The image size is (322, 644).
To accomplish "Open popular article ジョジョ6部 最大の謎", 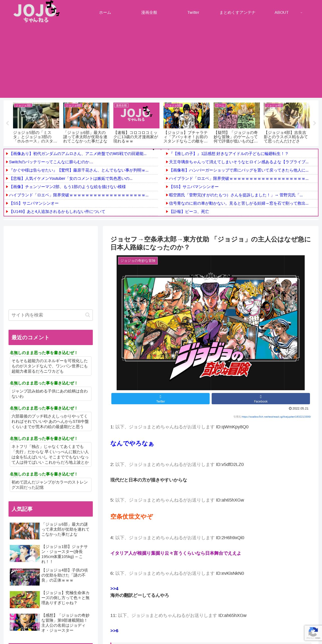I will coord(51,531).
